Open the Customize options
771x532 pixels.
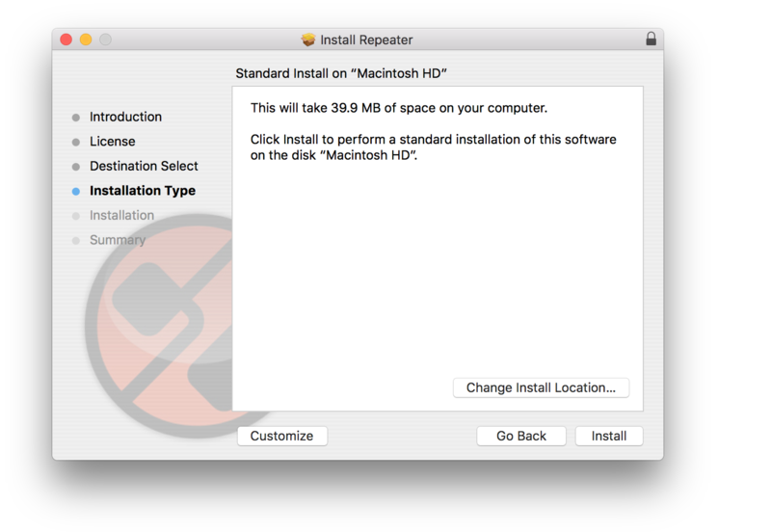point(281,436)
